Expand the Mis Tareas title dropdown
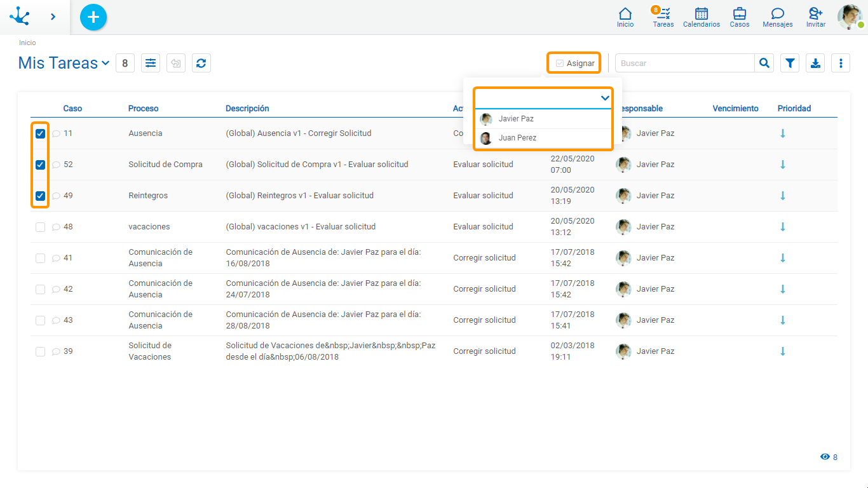 click(x=105, y=63)
